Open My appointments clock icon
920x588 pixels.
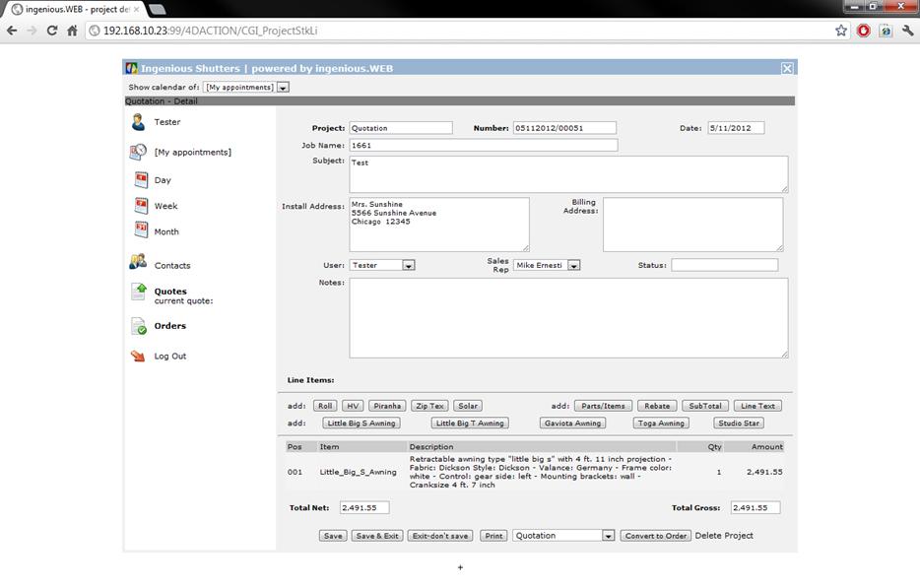click(x=139, y=152)
